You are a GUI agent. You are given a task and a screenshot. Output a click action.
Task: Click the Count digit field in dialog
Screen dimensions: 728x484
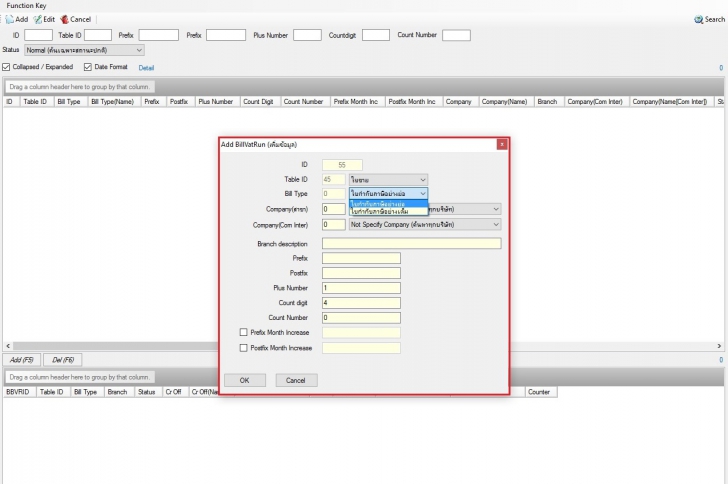pyautogui.click(x=361, y=303)
